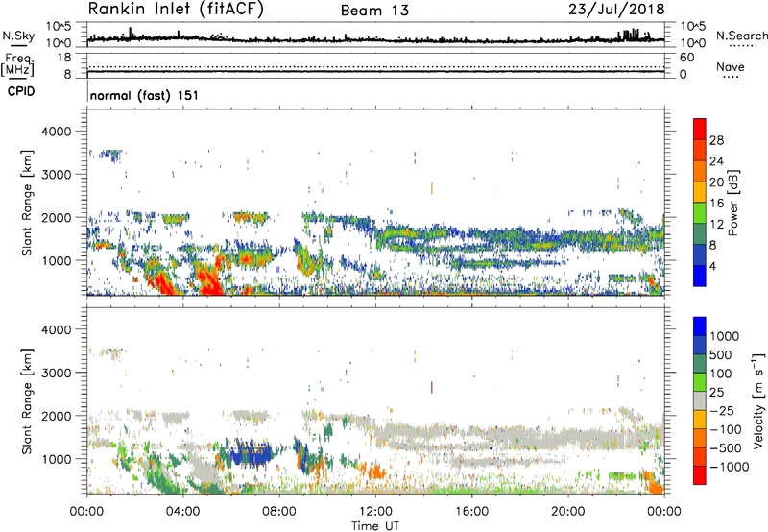Click the '16' tick on the power colorbar
The width and height of the screenshot is (768, 532).
pos(716,204)
